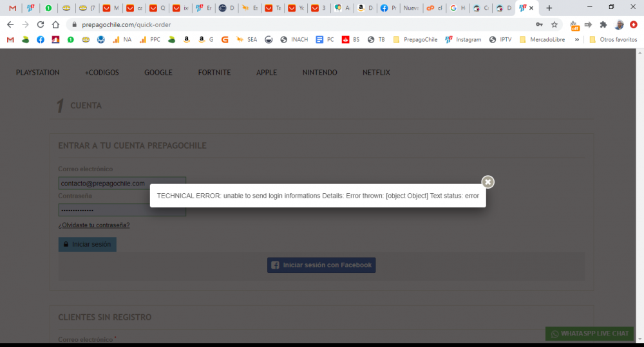Reload the current page
644x347 pixels.
(x=40, y=24)
